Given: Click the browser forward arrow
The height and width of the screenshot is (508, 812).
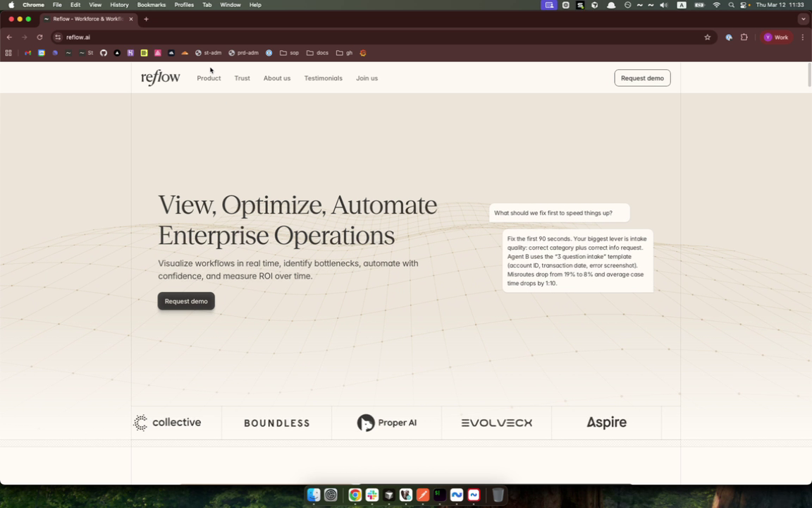Looking at the screenshot, I should [x=25, y=37].
